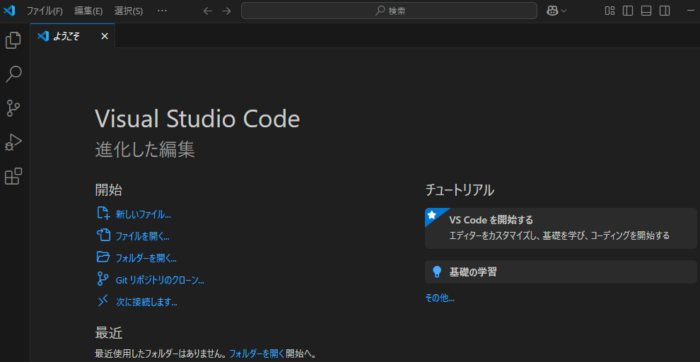Open the ファイル(F) menu
Screen dimensions: 700x362
pos(44,11)
